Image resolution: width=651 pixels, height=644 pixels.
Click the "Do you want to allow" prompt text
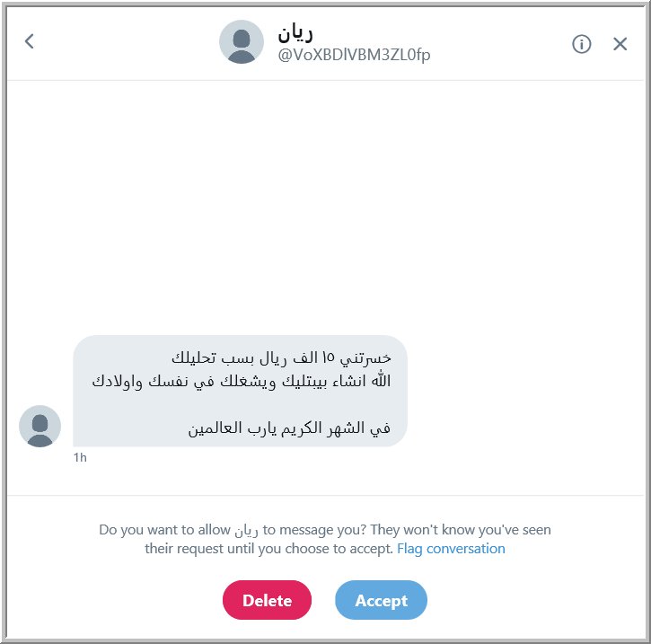click(x=164, y=530)
